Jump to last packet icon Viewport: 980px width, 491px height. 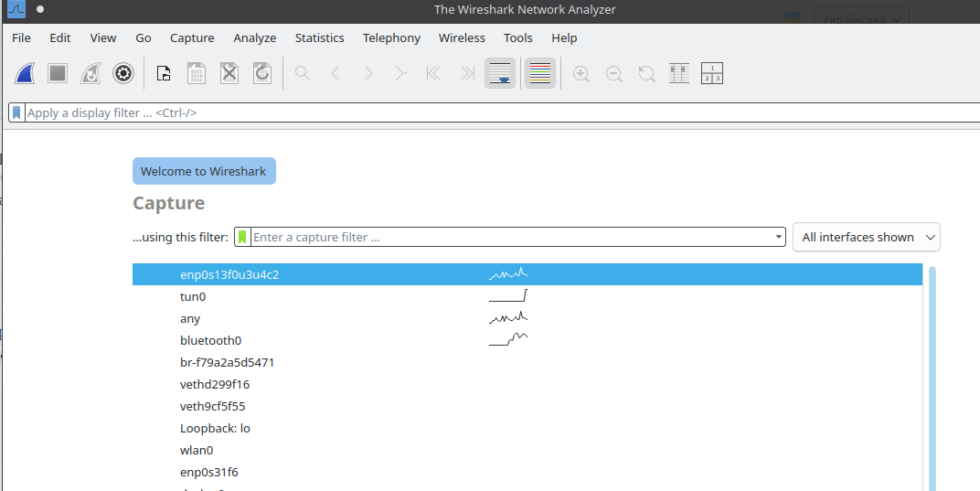467,74
